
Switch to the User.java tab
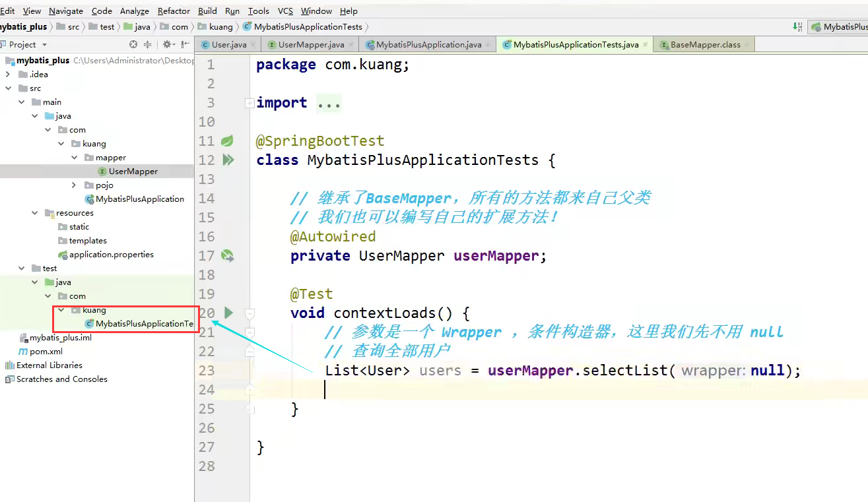click(228, 45)
